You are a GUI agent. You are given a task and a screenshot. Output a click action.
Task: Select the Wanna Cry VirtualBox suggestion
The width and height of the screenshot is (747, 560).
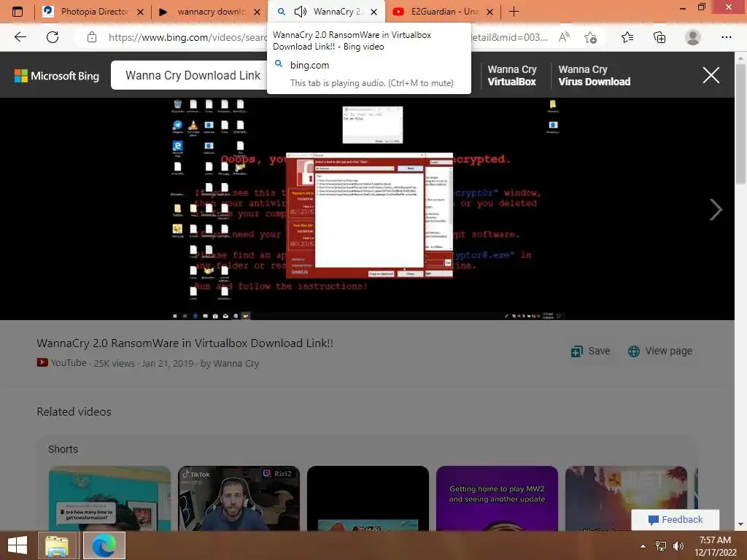[x=512, y=75]
